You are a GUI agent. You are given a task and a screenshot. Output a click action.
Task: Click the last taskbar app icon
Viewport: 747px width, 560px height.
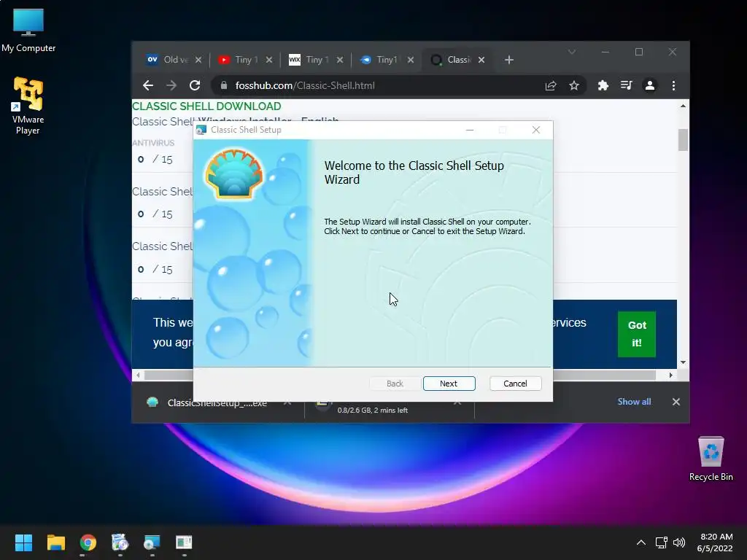click(184, 542)
